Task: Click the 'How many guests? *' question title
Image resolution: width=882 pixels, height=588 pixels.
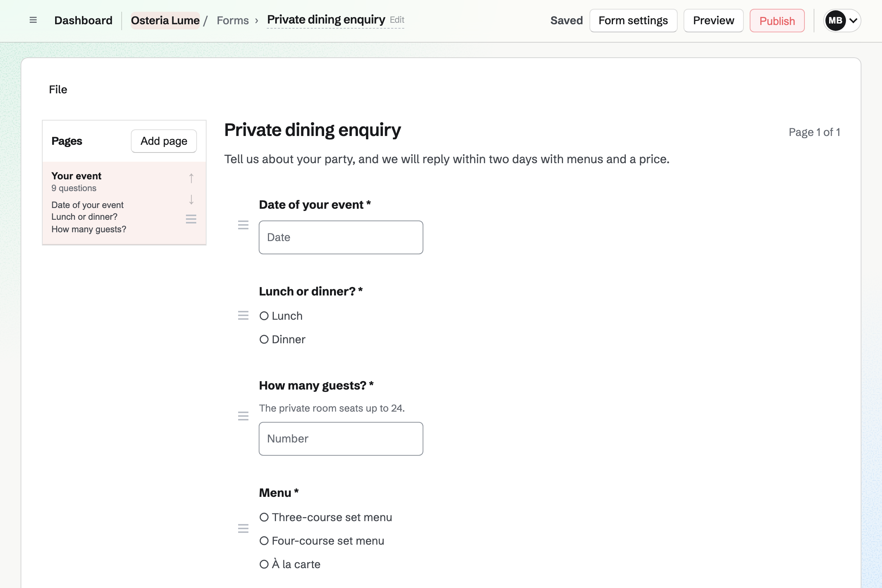Action: 316,386
